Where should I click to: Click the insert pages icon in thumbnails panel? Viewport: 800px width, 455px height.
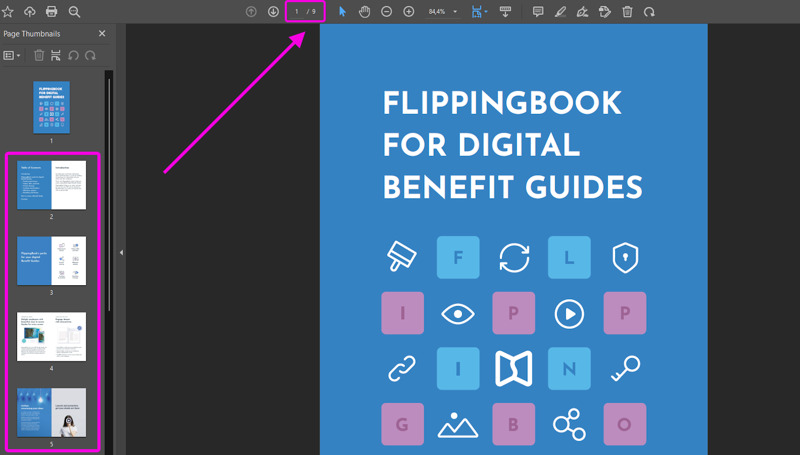tap(56, 55)
